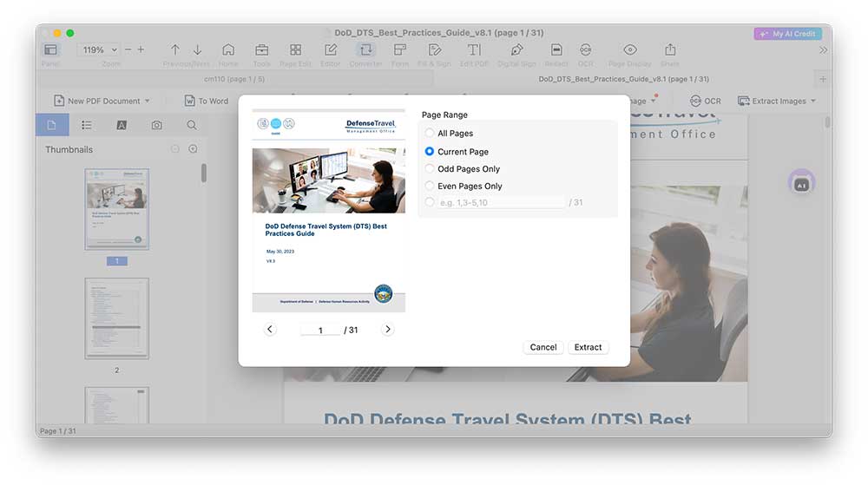The width and height of the screenshot is (868, 485).
Task: Go to next page in dialog preview
Action: 387,329
